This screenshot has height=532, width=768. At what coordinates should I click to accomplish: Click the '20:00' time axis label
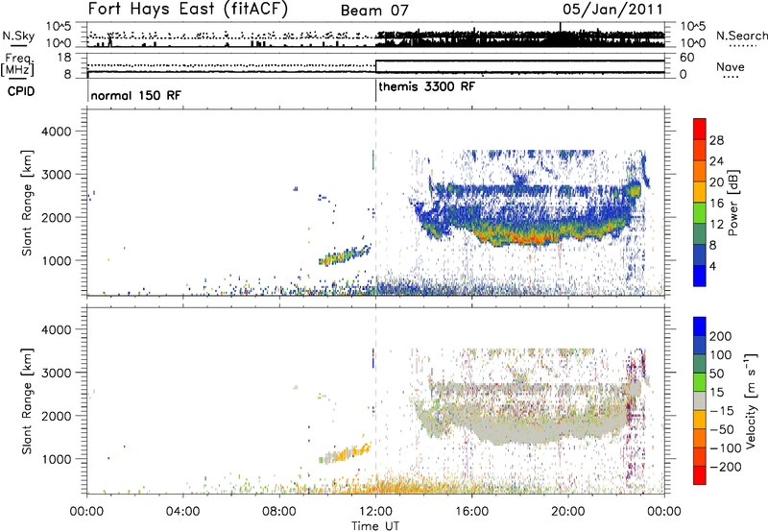point(568,512)
